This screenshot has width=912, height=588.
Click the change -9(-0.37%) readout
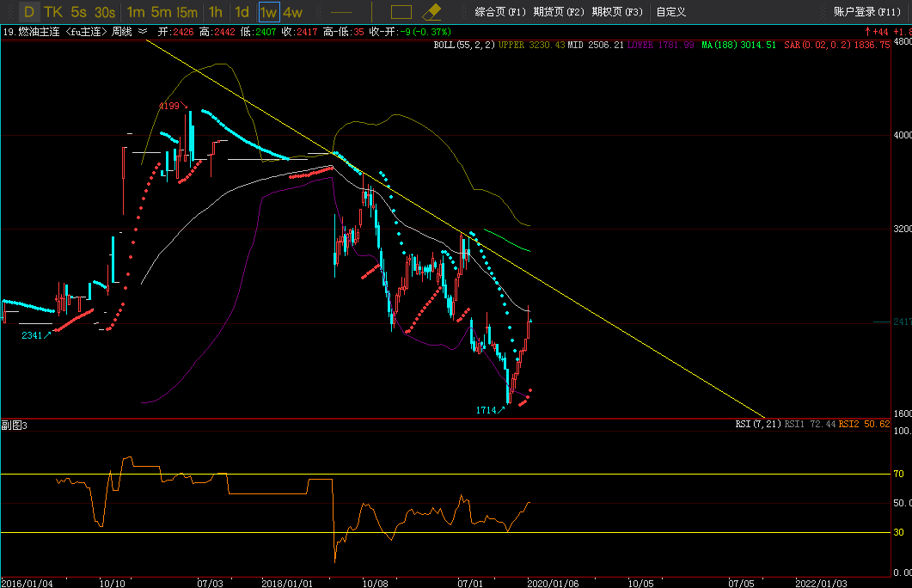point(425,32)
